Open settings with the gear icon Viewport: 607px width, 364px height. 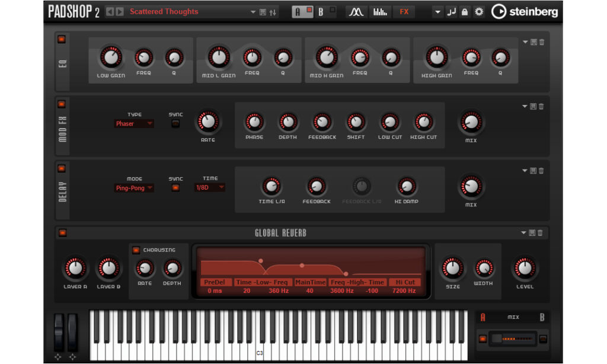(x=479, y=12)
